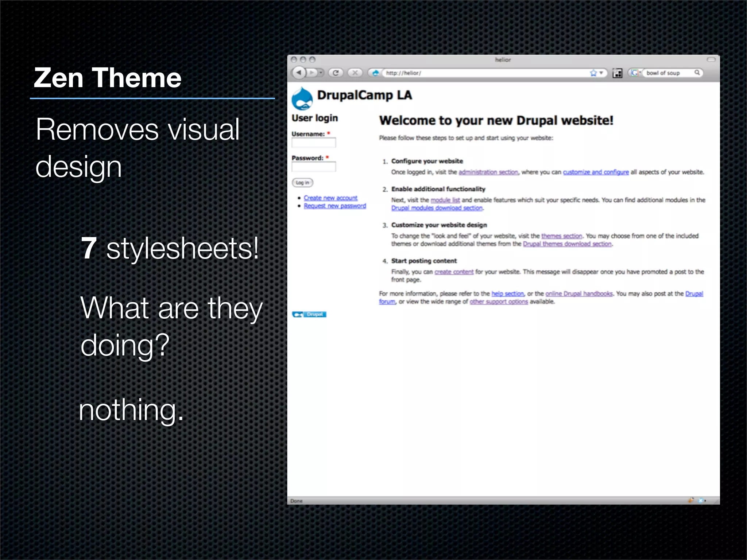747x560 pixels.
Task: Click into the Username input field
Action: pos(314,143)
